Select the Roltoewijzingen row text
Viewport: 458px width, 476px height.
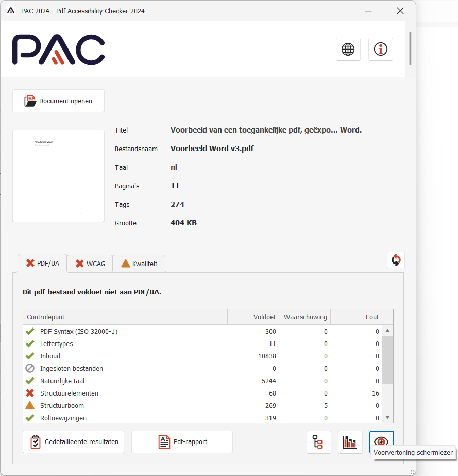(63, 418)
